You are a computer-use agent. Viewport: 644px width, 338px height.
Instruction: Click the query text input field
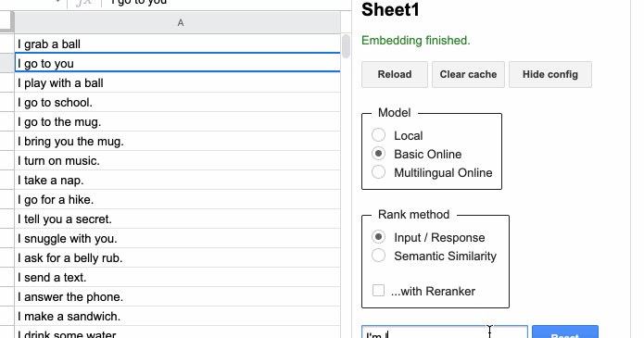(x=445, y=332)
